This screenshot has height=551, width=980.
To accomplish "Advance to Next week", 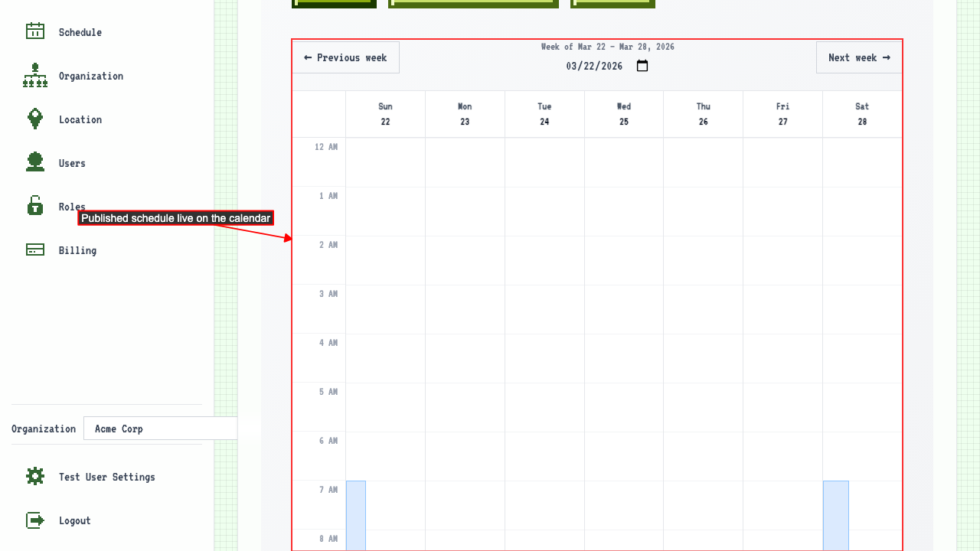I will coord(858,57).
